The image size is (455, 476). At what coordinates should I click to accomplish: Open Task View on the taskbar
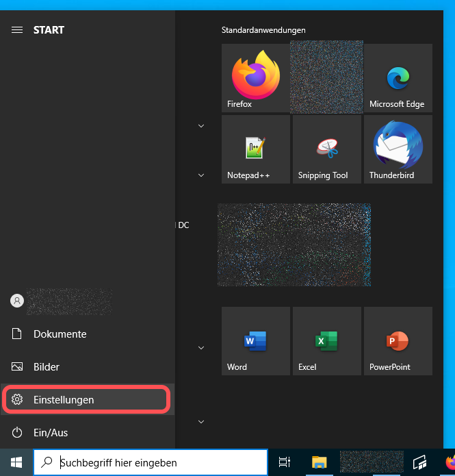284,462
